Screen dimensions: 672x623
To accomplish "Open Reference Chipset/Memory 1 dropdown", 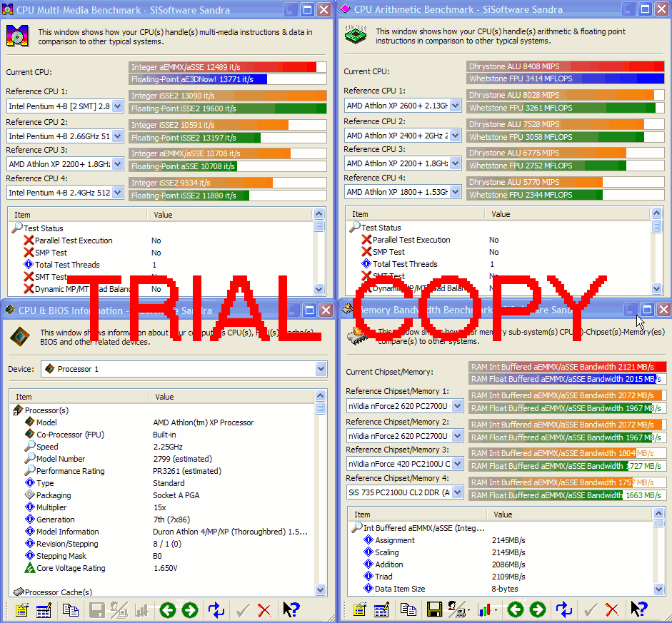I will [x=458, y=405].
